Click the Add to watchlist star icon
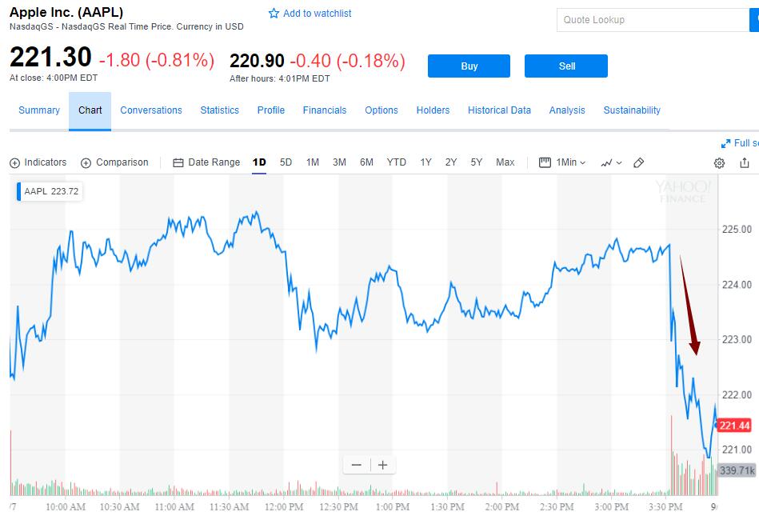Viewport: 759px width, 532px height. [x=274, y=14]
